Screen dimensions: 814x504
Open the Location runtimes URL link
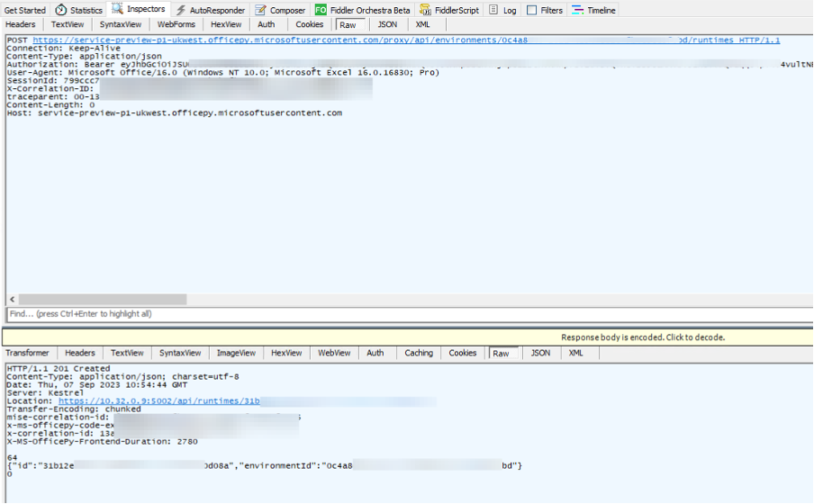[x=158, y=401]
